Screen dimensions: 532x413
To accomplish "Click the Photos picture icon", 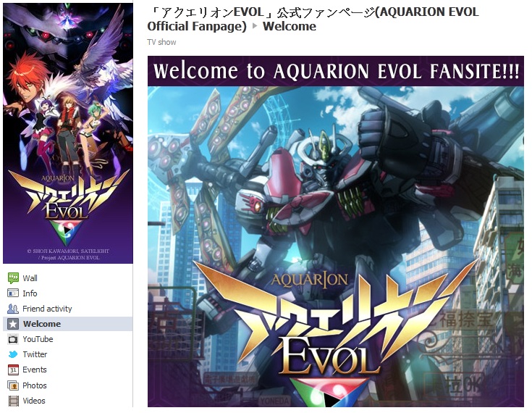I will coord(13,385).
